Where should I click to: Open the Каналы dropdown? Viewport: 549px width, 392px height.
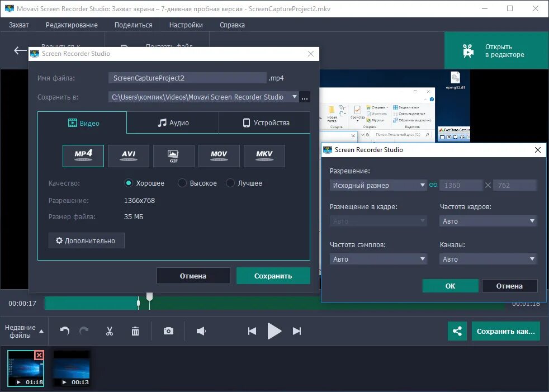(488, 259)
